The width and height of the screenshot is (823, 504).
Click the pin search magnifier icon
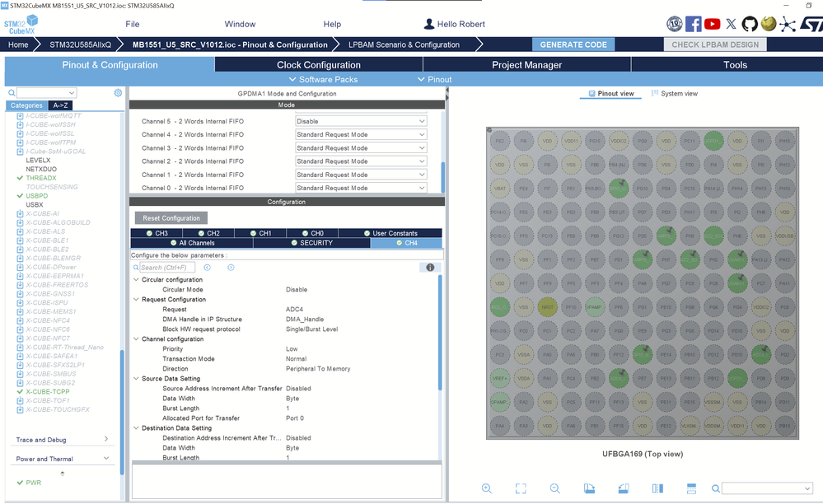[715, 489]
